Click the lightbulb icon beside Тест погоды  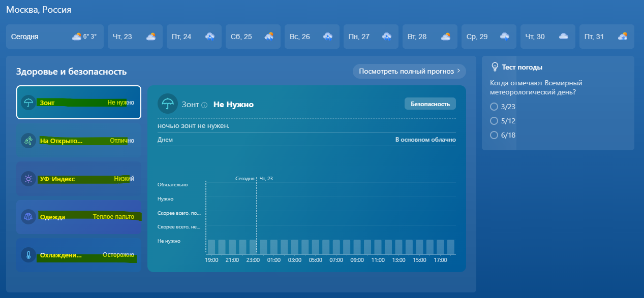(x=495, y=67)
